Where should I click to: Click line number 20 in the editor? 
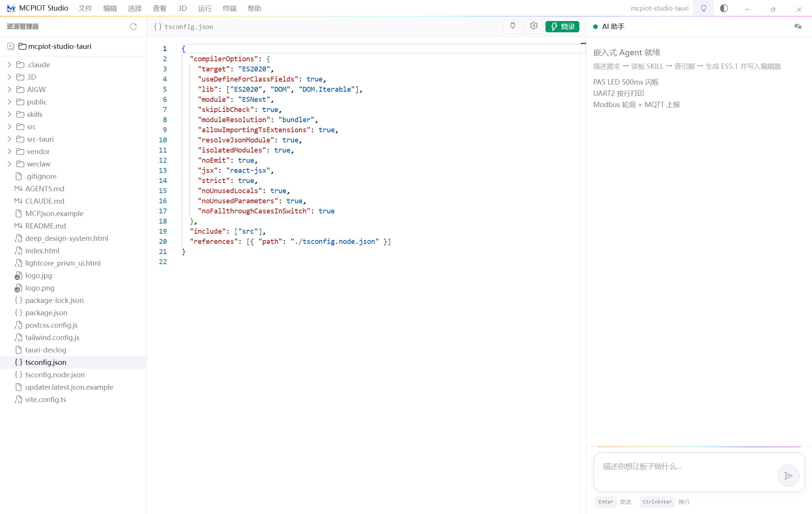point(163,242)
